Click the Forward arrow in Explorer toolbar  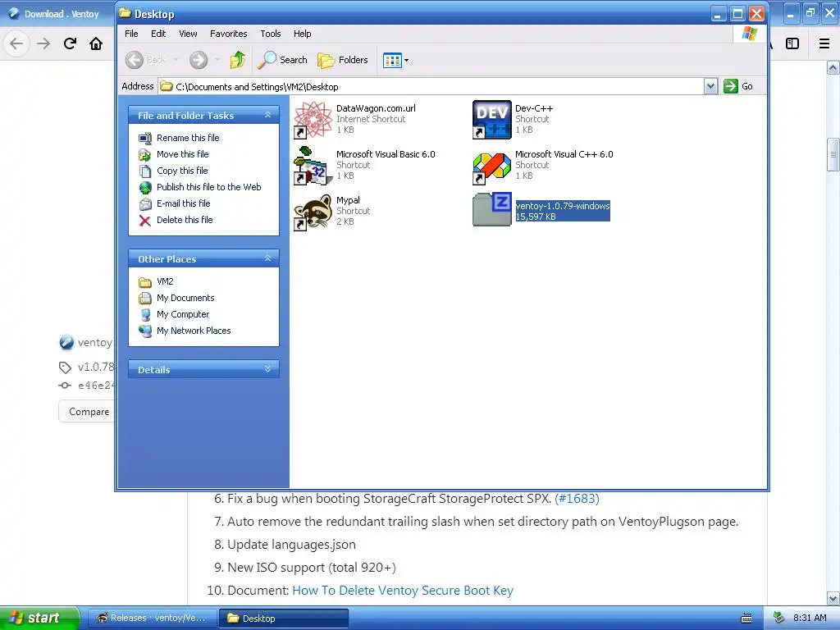tap(199, 60)
